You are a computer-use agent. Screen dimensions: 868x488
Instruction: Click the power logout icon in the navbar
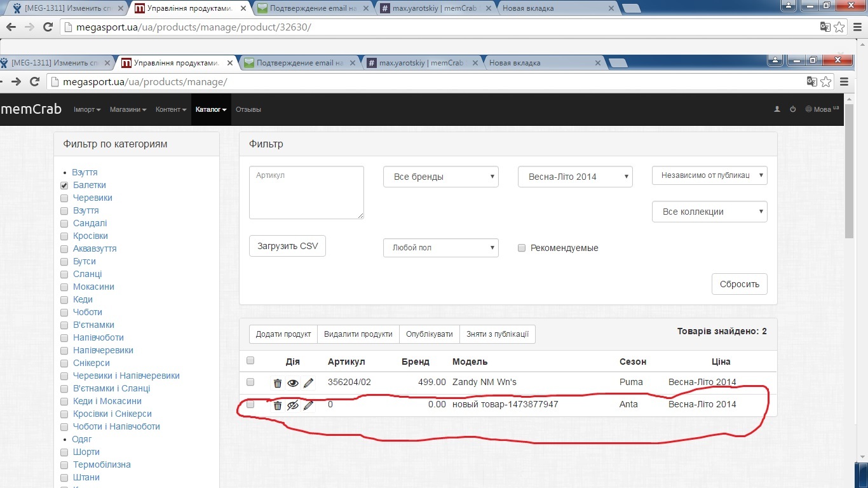[x=792, y=109]
